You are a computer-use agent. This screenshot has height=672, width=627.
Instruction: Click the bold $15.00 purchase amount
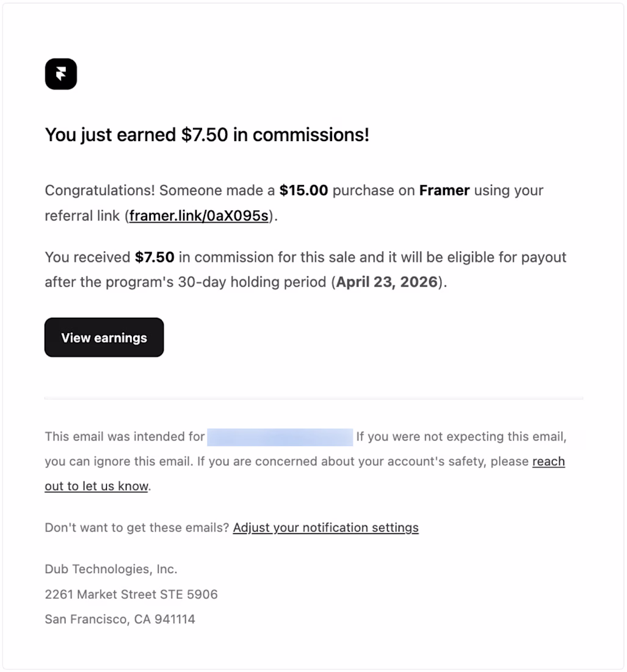tap(303, 191)
